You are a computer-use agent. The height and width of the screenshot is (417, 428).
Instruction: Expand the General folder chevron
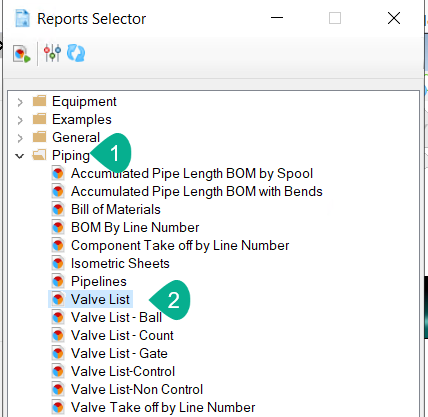coord(20,138)
